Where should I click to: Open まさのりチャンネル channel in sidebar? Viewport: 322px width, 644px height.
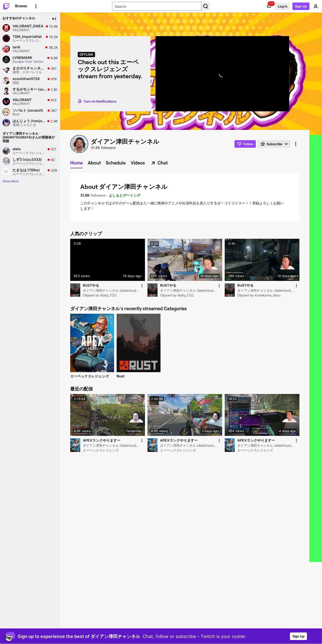click(x=30, y=70)
